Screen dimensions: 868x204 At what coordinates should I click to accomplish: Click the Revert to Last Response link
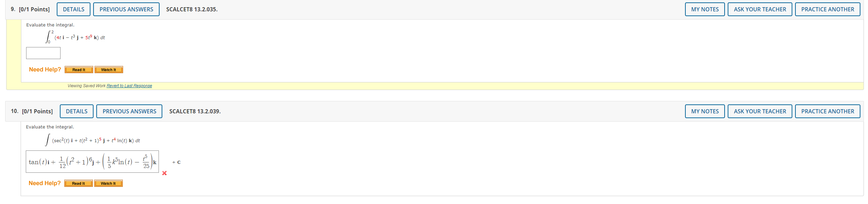[129, 86]
